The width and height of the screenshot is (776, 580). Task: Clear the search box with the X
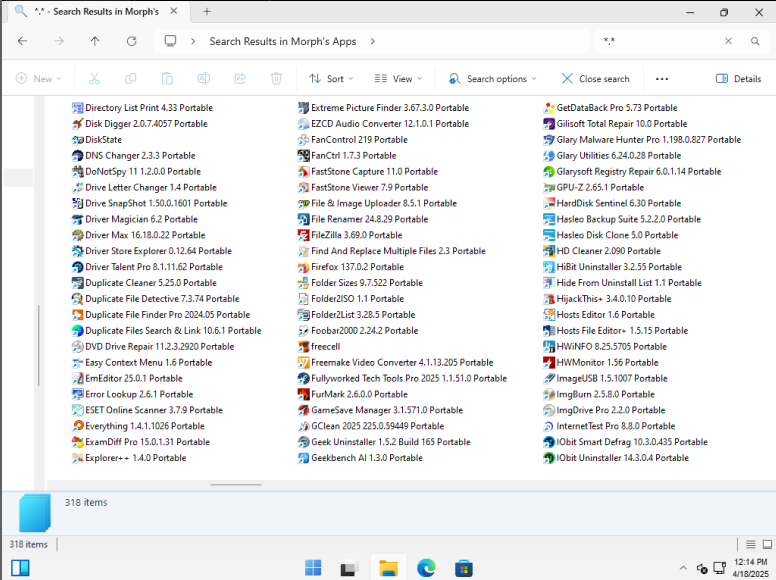pyautogui.click(x=728, y=41)
